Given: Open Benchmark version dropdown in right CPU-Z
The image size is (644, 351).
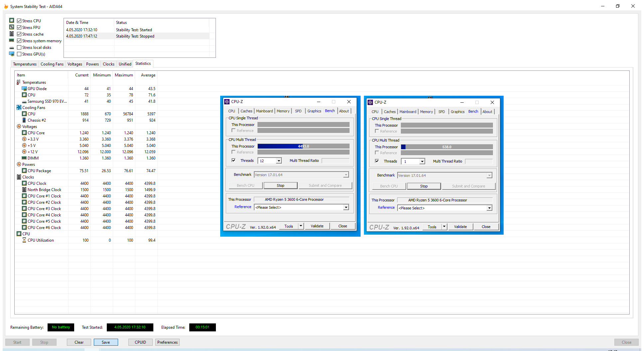Looking at the screenshot, I should [489, 175].
